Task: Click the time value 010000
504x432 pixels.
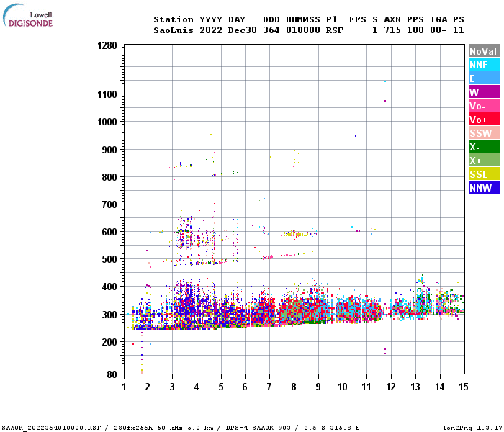Action: [303, 30]
